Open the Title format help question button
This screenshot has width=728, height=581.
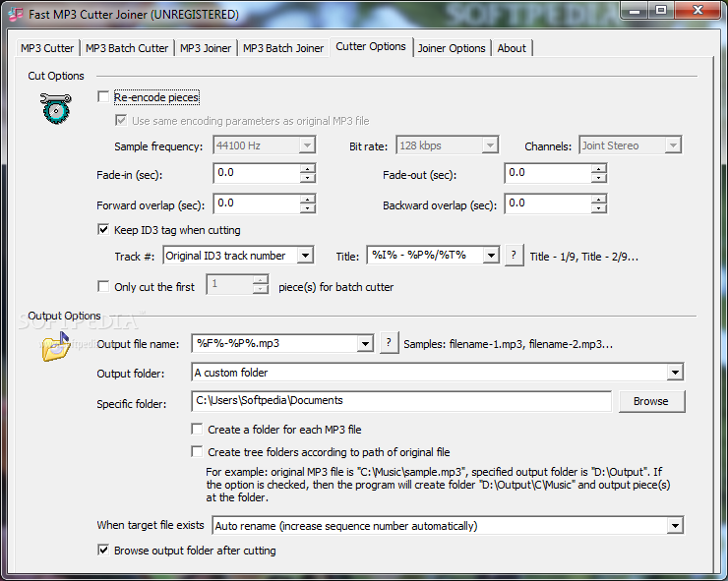click(x=514, y=256)
